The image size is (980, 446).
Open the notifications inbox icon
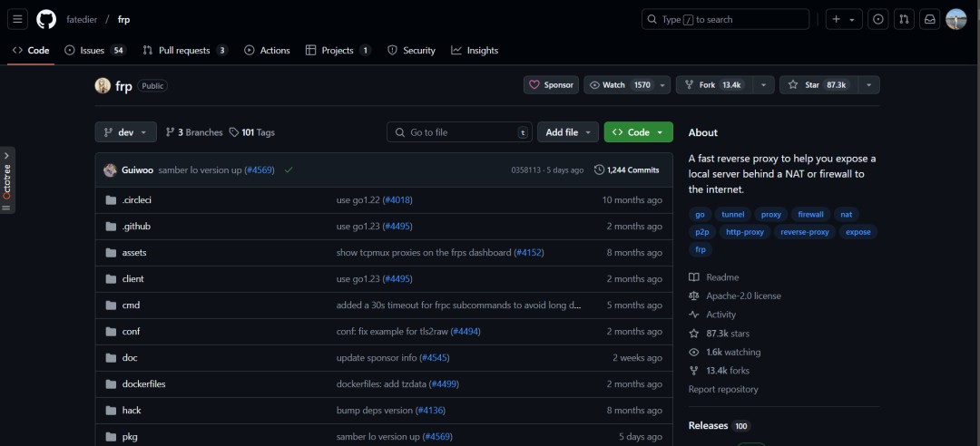point(930,19)
